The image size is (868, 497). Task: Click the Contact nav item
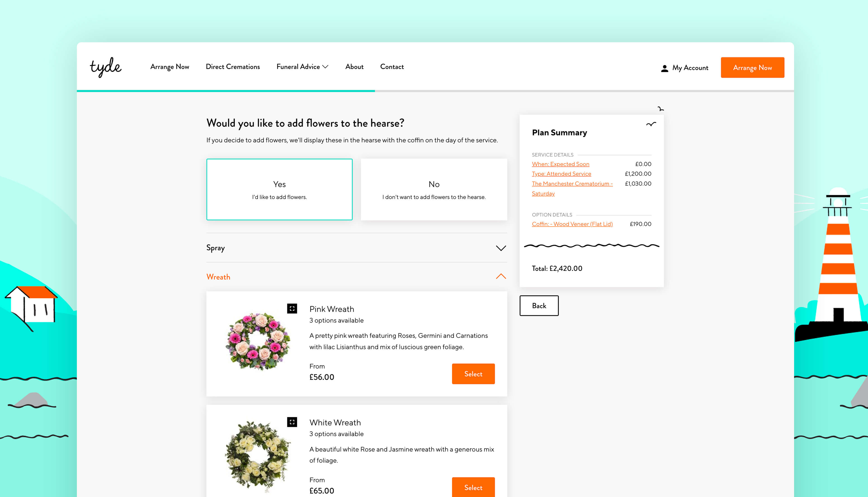click(x=392, y=67)
